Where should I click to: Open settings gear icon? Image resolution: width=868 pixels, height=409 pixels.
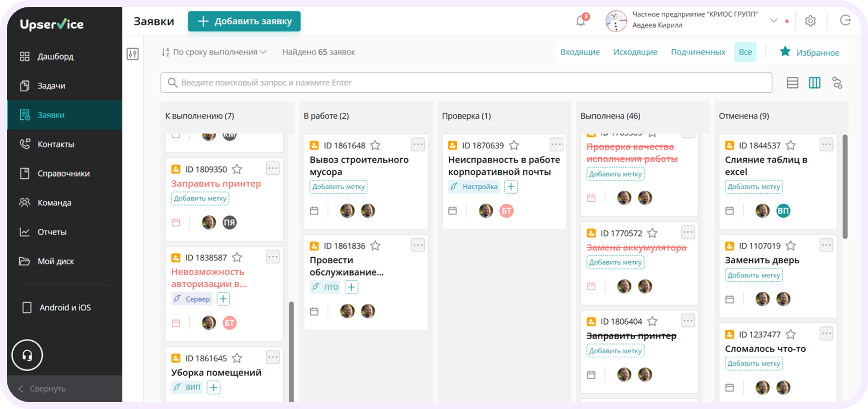tap(810, 21)
